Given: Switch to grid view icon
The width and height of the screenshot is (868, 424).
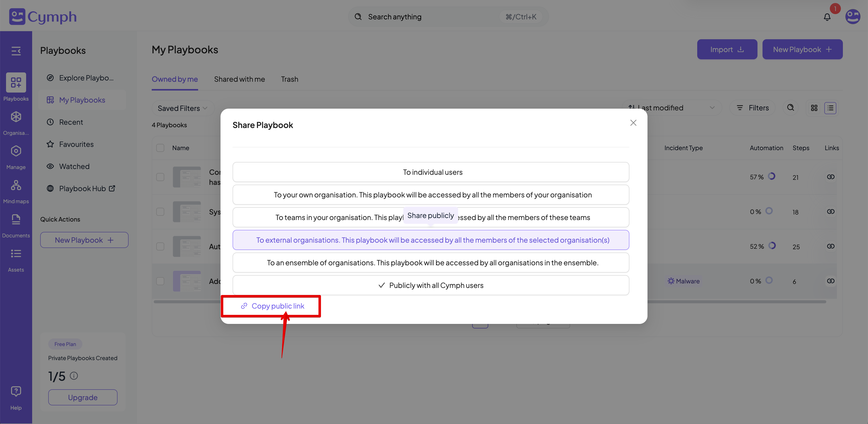Looking at the screenshot, I should [814, 108].
